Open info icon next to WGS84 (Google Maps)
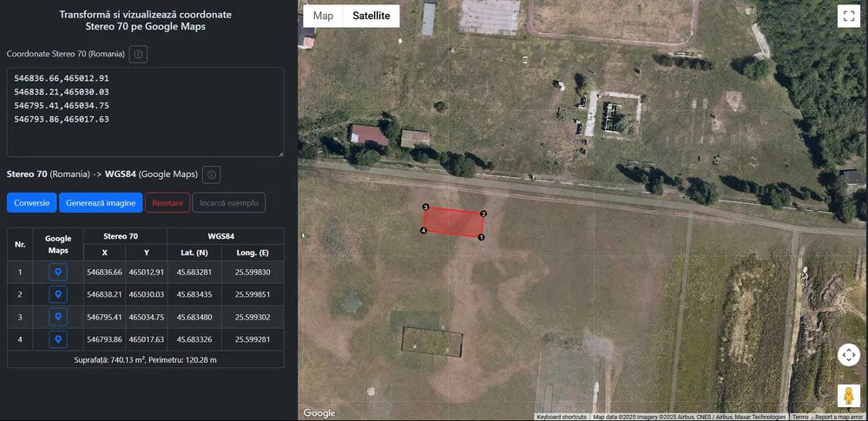Viewport: 868px width, 421px height. coord(212,174)
